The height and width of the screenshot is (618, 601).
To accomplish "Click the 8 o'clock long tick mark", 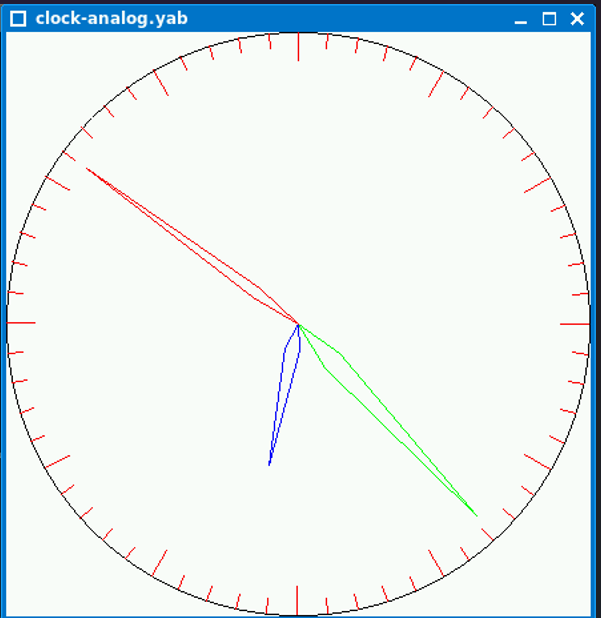I will tap(58, 462).
